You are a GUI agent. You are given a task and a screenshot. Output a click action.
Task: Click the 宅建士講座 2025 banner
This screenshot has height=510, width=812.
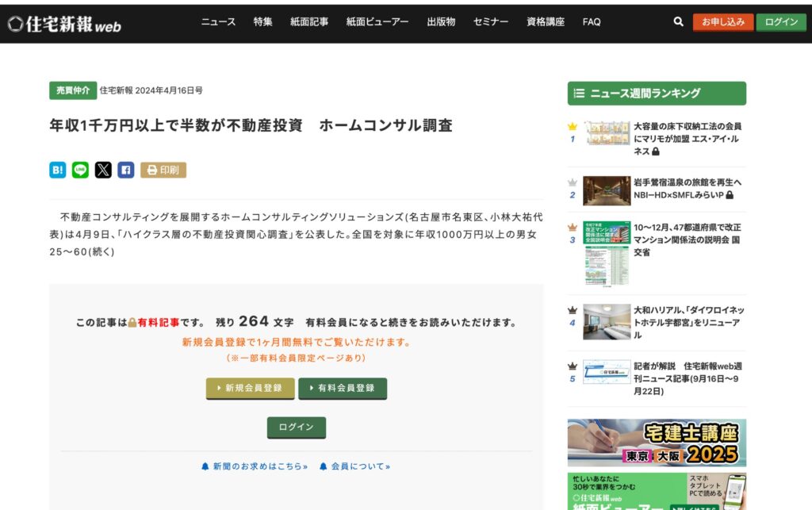point(657,443)
